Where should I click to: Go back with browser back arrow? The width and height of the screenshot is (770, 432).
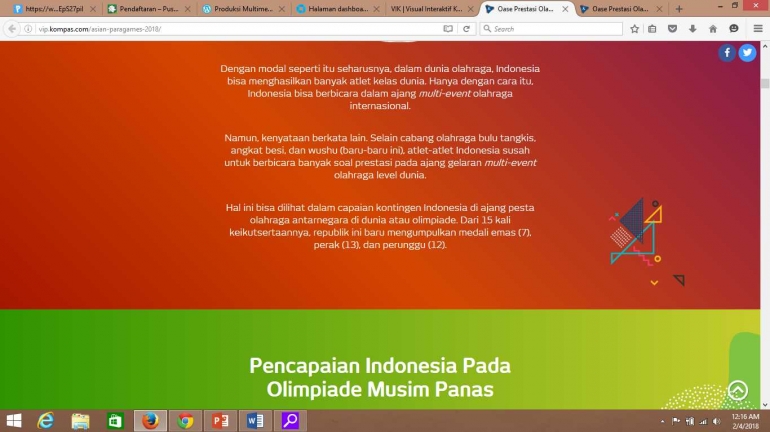point(12,29)
